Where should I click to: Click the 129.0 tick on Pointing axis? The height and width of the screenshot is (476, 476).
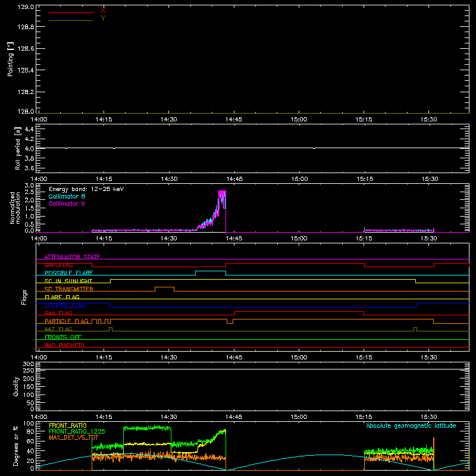pos(26,7)
